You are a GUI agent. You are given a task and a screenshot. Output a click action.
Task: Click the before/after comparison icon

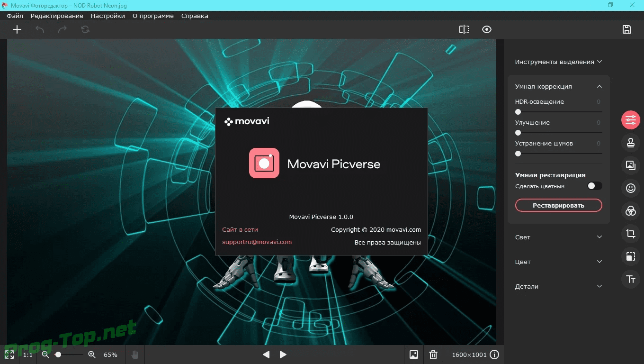tap(464, 29)
